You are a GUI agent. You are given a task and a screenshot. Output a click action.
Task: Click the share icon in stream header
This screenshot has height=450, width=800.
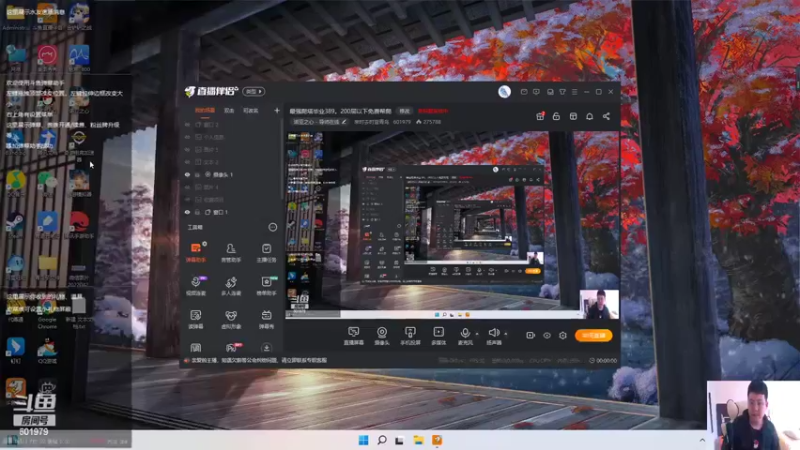(606, 116)
